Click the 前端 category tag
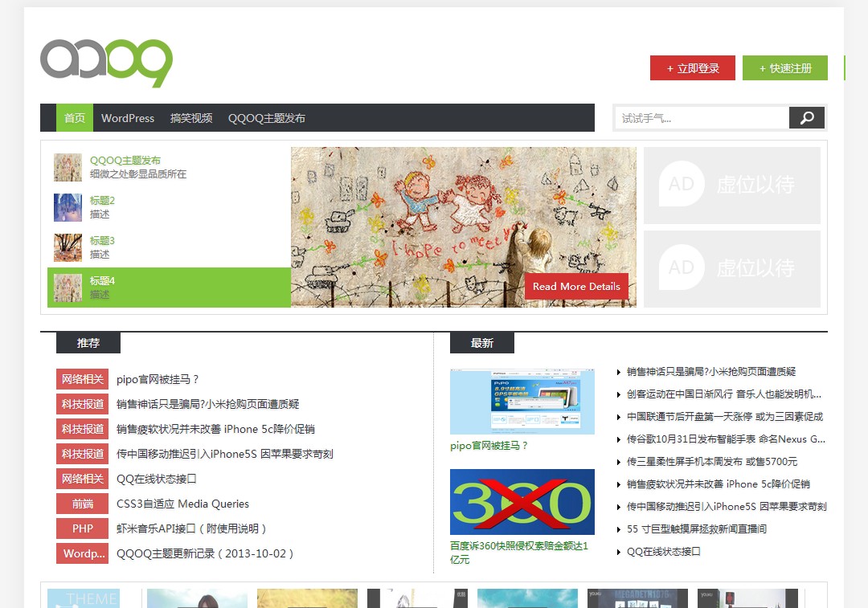Image resolution: width=868 pixels, height=608 pixels. [x=83, y=504]
